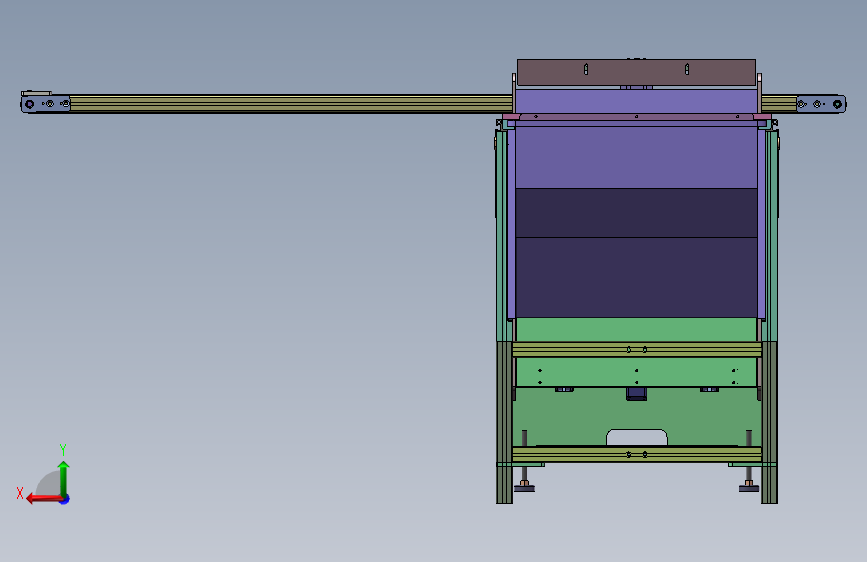Click the red X axis arrow of the triad

point(44,499)
